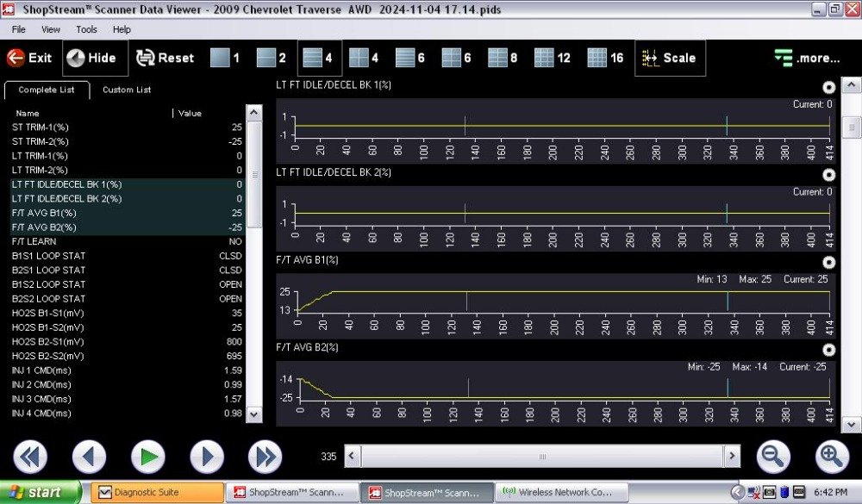Open the .more... options menu
Screen dimensions: 862x504
807,58
